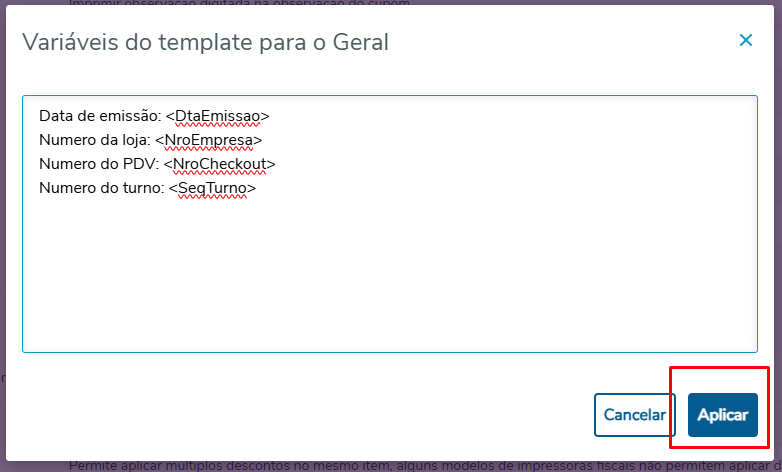Click the word 'Data' on the first line

55,116
